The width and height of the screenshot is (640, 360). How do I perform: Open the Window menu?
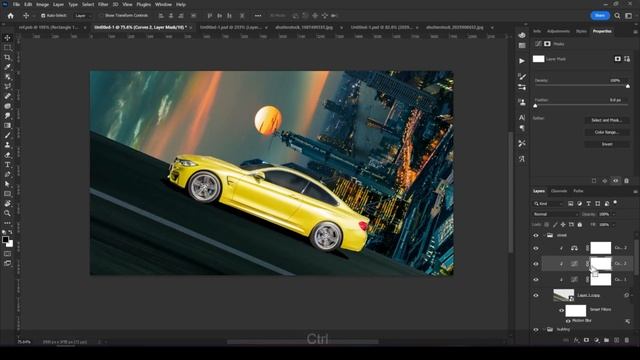click(x=163, y=4)
